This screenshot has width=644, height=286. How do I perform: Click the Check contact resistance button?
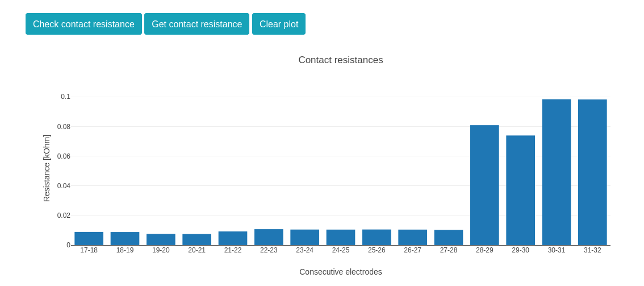[x=83, y=24]
